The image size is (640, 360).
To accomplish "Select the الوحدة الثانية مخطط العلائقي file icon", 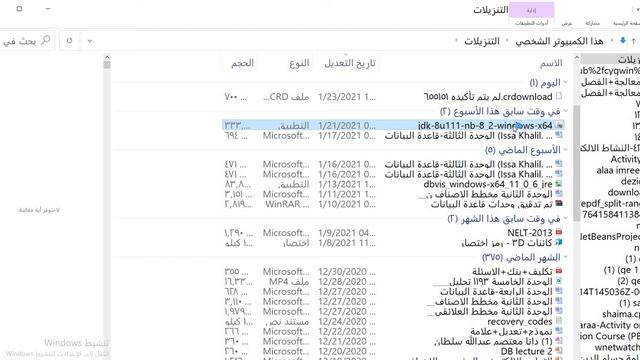I will (x=559, y=311).
